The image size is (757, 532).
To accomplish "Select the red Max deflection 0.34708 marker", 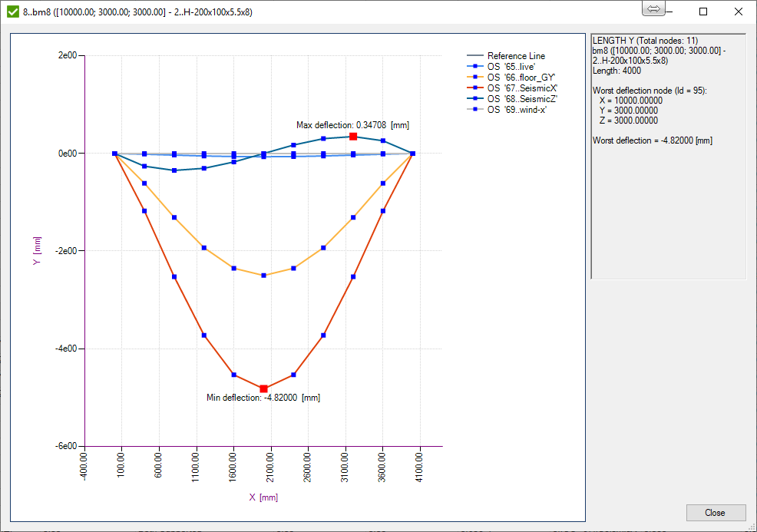I will tap(353, 136).
